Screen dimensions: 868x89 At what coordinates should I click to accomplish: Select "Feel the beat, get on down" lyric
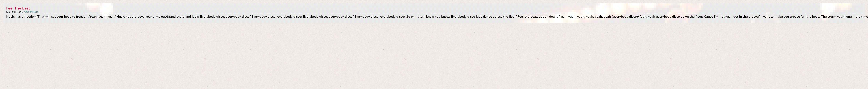tap(537, 17)
